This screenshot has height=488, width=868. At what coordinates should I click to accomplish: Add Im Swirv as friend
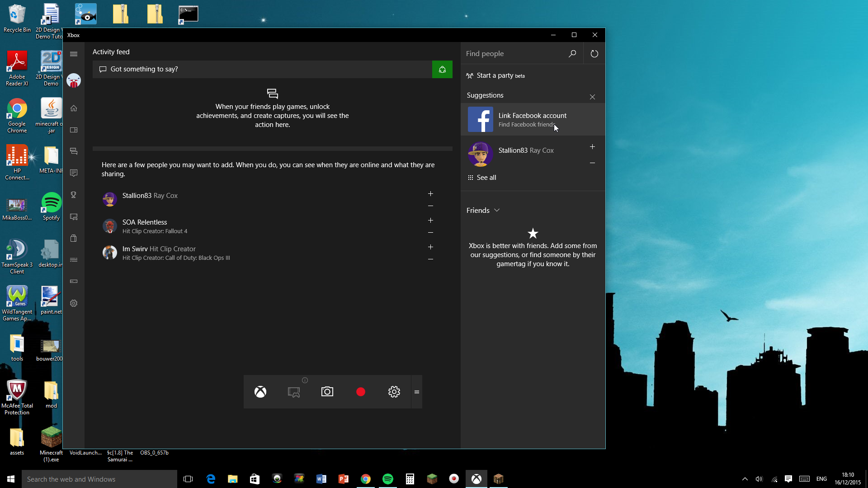[430, 247]
